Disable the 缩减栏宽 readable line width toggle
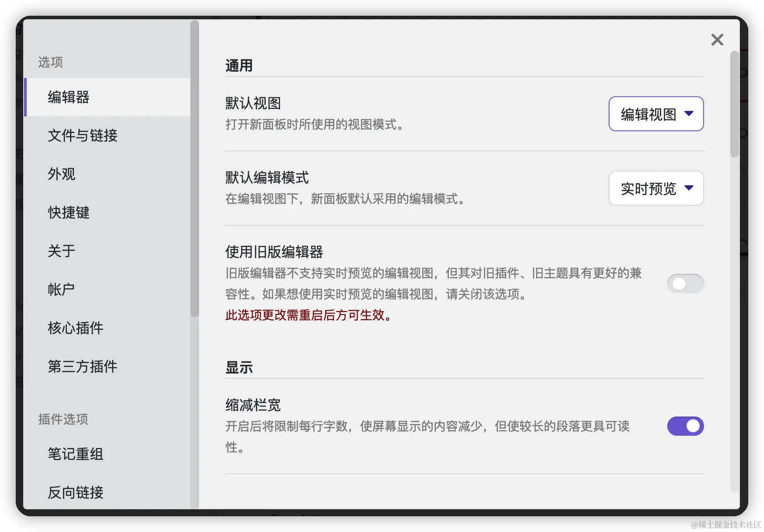 [685, 426]
